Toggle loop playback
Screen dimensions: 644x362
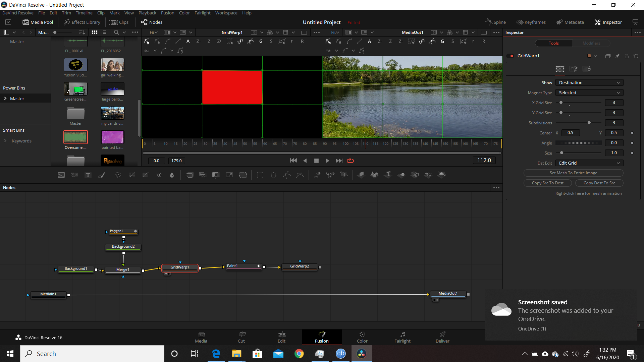click(350, 161)
